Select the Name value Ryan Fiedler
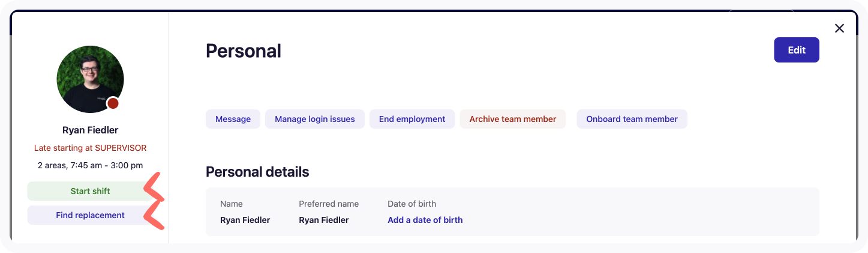The image size is (868, 253). tap(245, 220)
